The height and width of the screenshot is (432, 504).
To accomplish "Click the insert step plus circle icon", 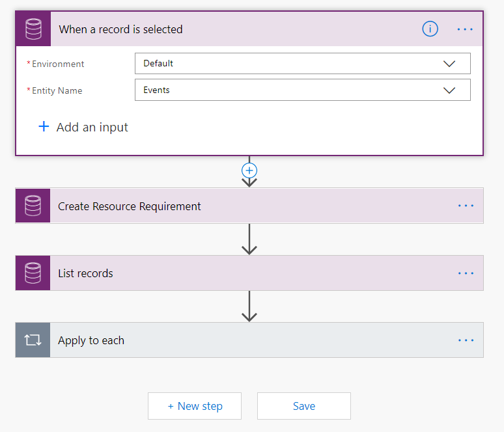I will (x=249, y=170).
